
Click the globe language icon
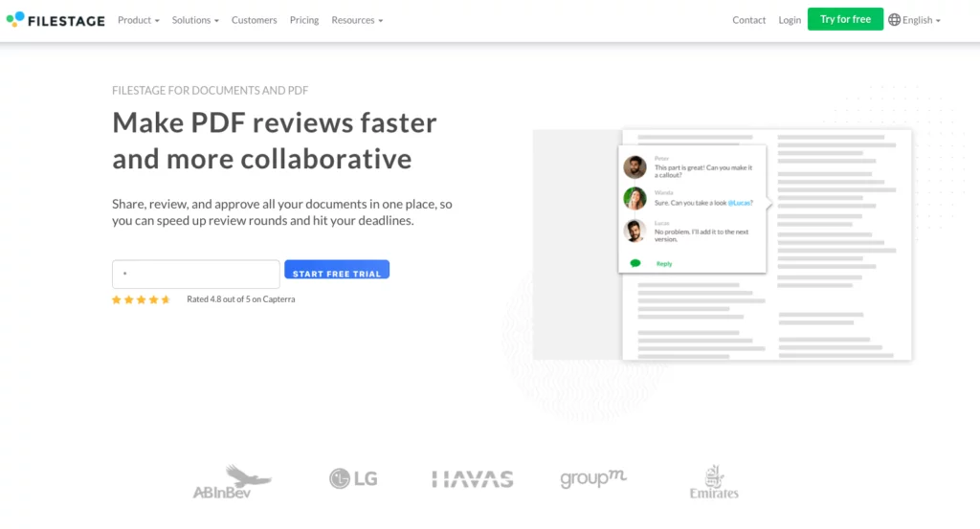(894, 20)
